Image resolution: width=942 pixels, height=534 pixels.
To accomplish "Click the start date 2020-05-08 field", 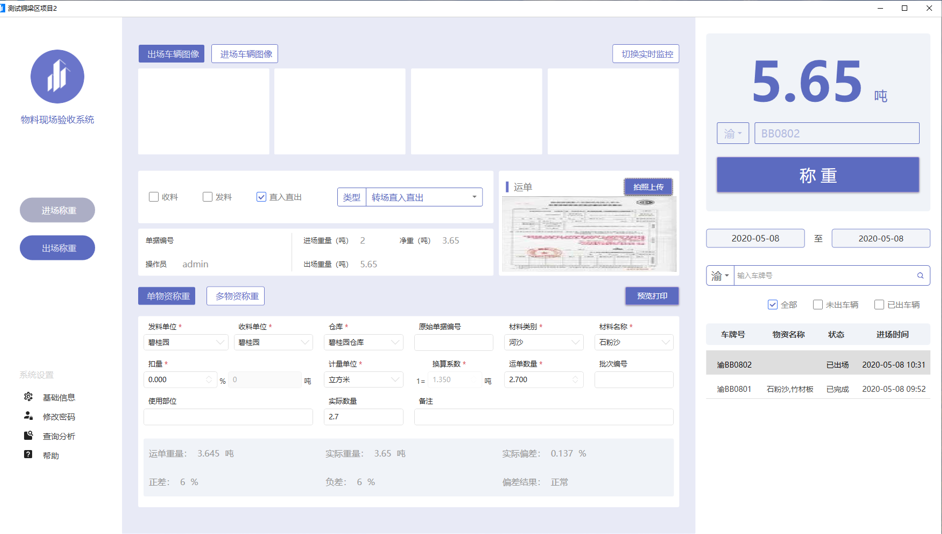I will point(755,238).
